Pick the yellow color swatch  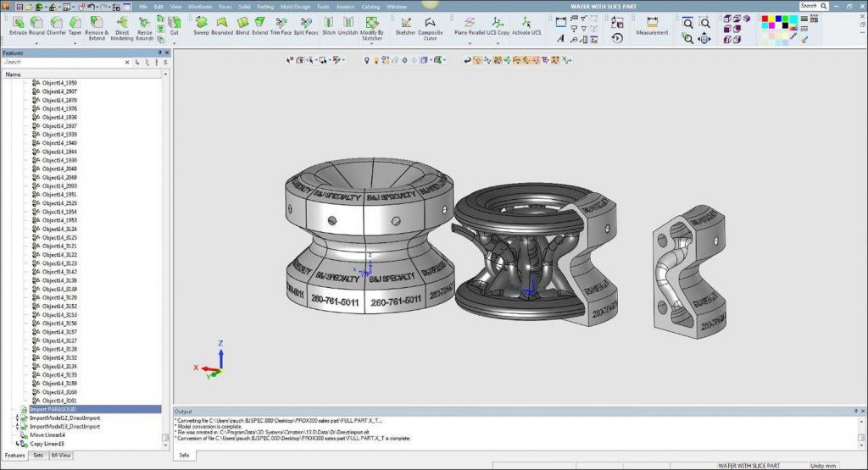click(771, 19)
